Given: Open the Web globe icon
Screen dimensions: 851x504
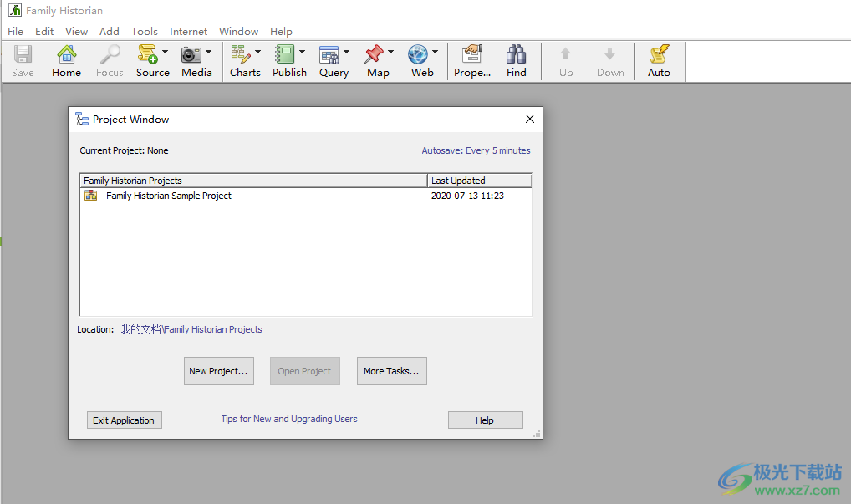Looking at the screenshot, I should 418,55.
